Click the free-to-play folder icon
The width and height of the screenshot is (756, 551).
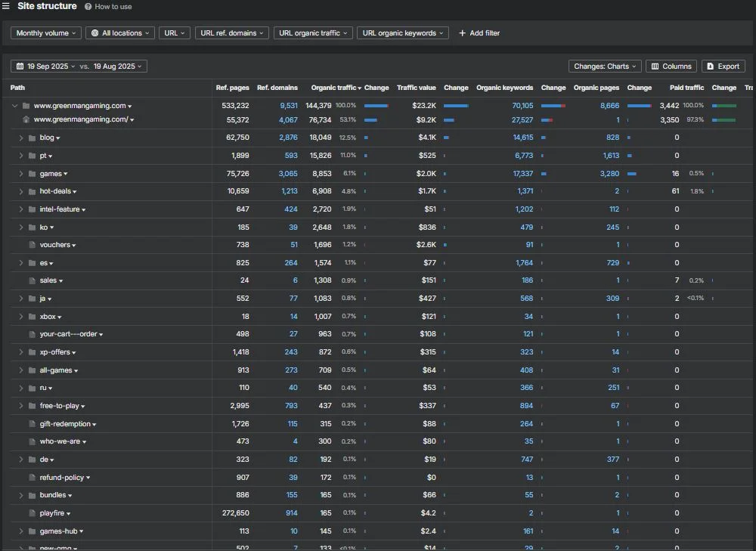tap(33, 406)
